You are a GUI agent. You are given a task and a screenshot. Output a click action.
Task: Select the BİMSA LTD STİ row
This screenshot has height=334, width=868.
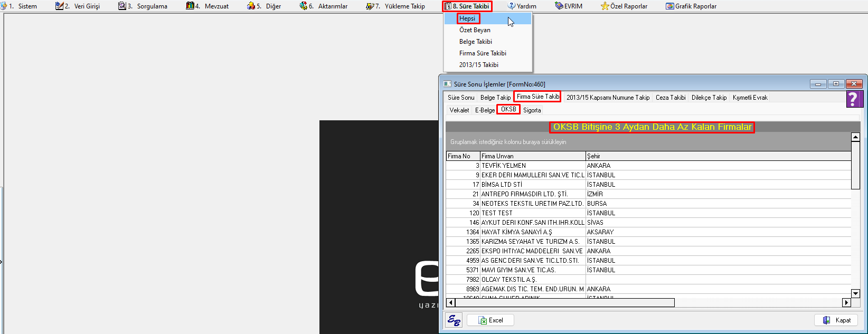[648, 185]
